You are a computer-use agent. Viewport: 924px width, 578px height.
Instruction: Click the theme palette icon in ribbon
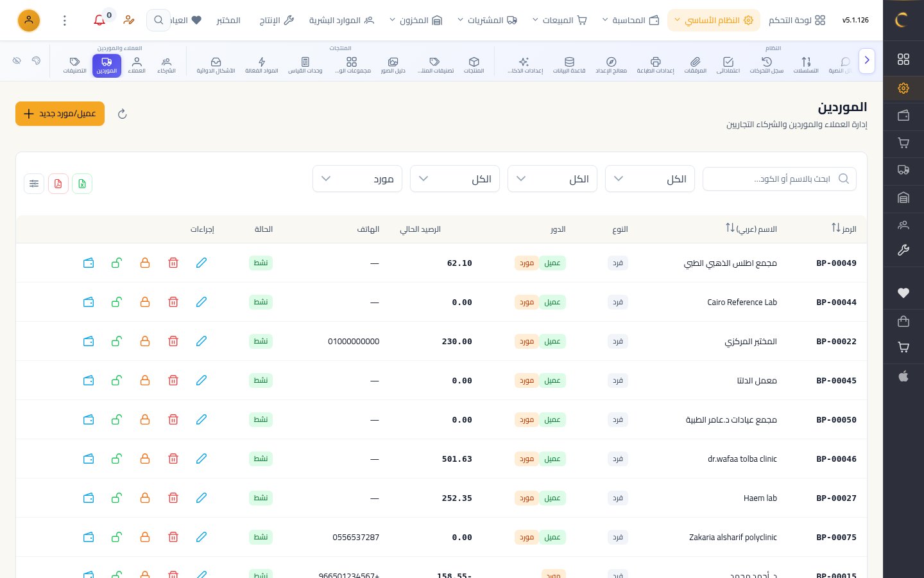pos(37,60)
